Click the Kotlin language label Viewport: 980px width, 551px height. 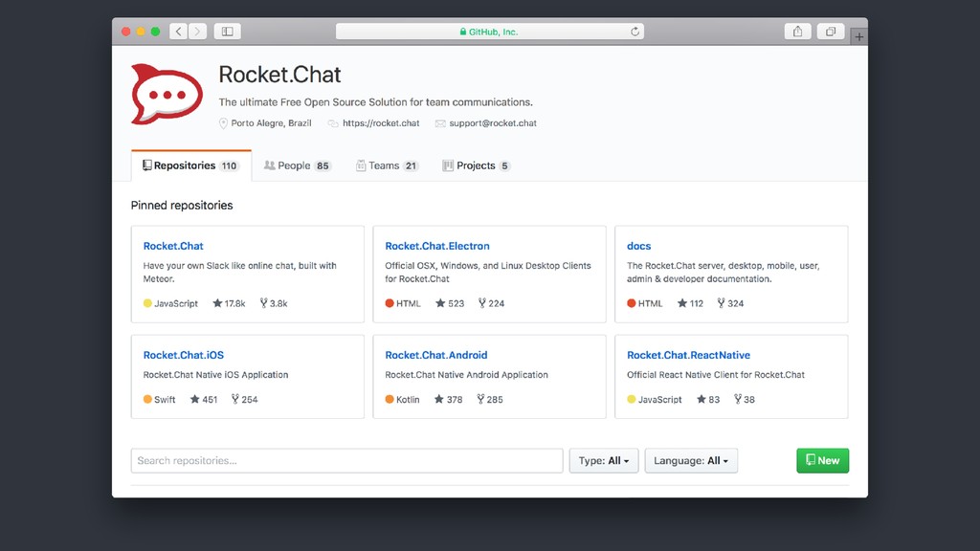point(408,399)
